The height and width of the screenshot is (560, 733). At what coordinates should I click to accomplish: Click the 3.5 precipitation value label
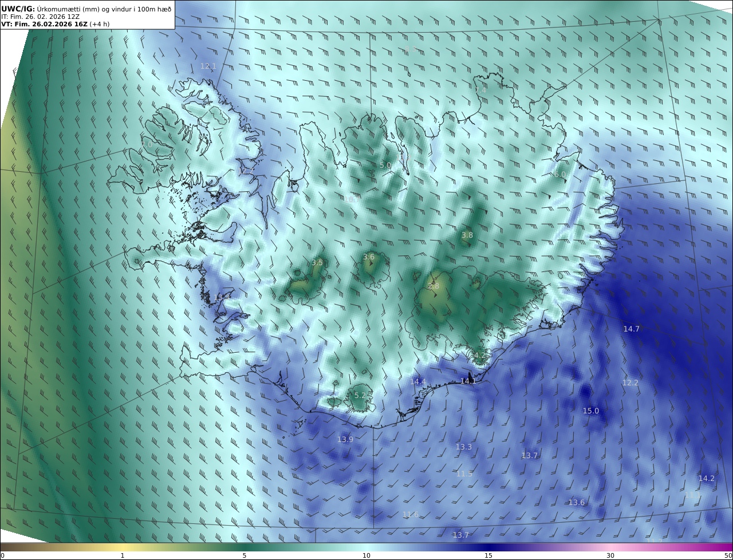pyautogui.click(x=317, y=263)
